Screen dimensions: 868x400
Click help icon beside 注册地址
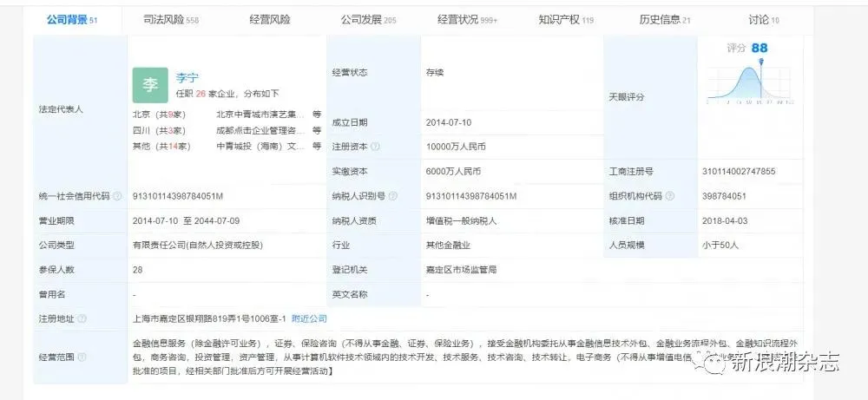point(82,319)
